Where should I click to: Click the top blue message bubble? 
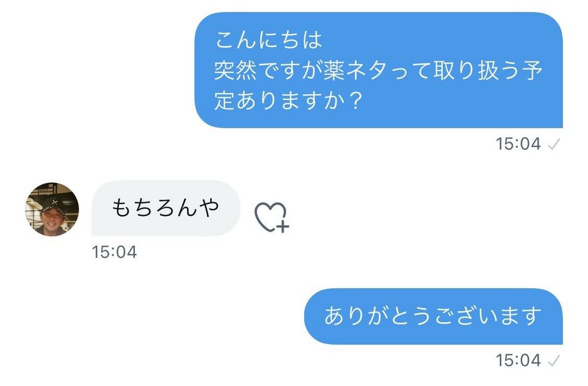379,70
